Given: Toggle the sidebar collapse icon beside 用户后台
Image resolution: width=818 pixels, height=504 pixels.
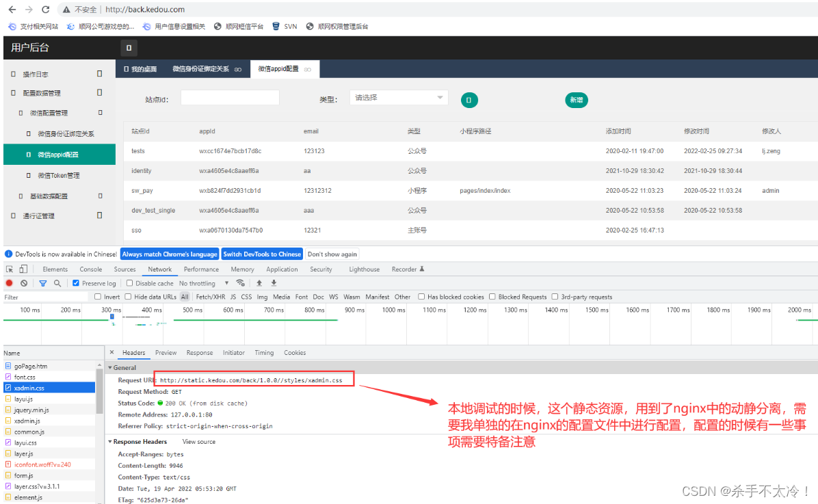Looking at the screenshot, I should coord(129,47).
